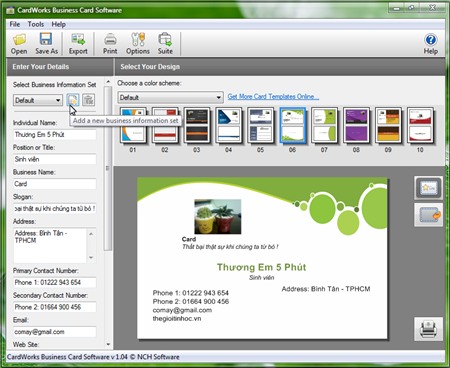Select card template 07
This screenshot has height=368, width=450.
tap(324, 125)
